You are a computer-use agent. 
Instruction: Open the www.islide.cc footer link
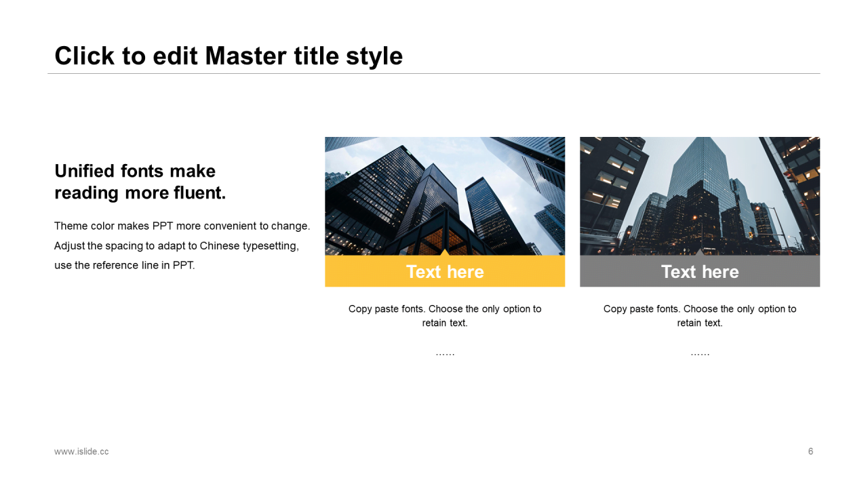coord(81,451)
